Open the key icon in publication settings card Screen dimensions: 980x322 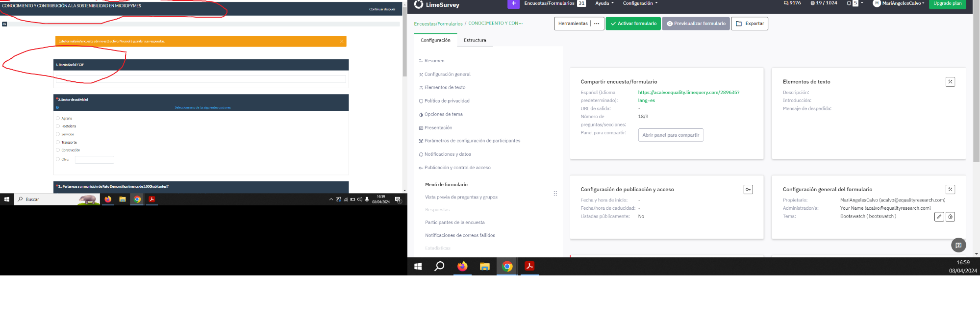coord(748,190)
